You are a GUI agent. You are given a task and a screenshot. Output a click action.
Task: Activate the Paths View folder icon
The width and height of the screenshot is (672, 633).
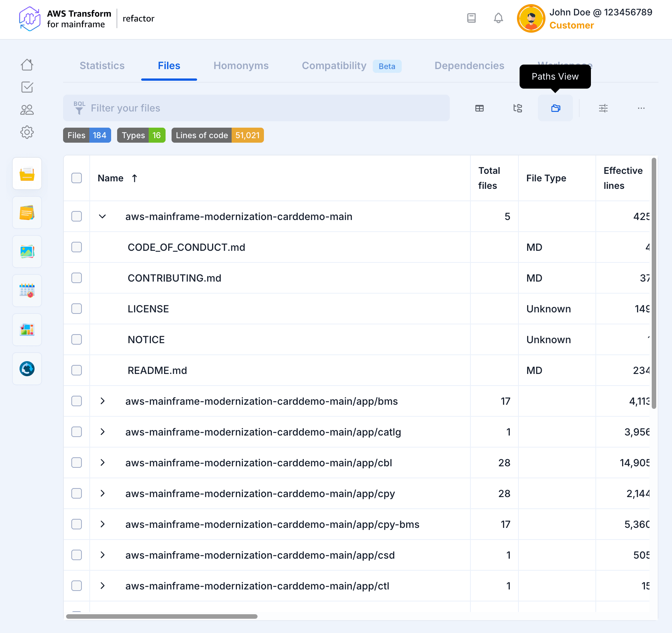tap(555, 108)
